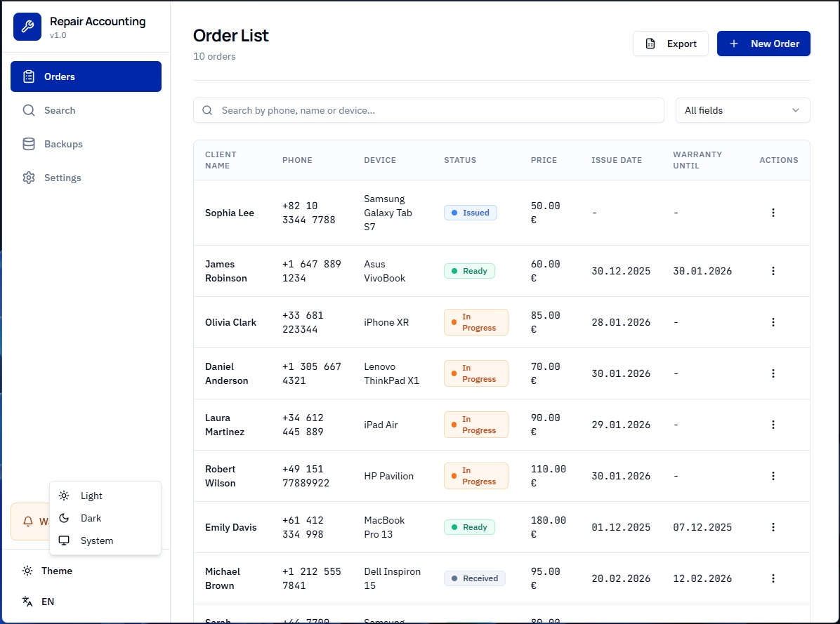This screenshot has width=840, height=624.
Task: Click the Backups database icon
Action: [28, 144]
